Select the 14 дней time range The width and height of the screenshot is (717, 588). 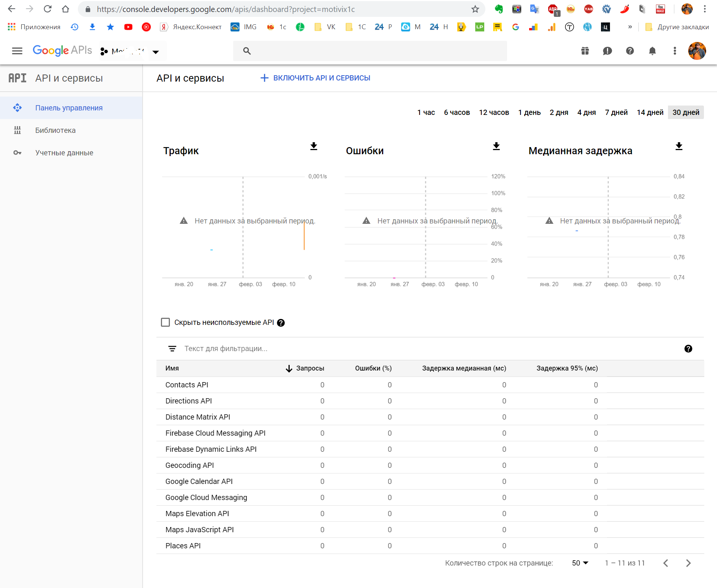pyautogui.click(x=650, y=112)
